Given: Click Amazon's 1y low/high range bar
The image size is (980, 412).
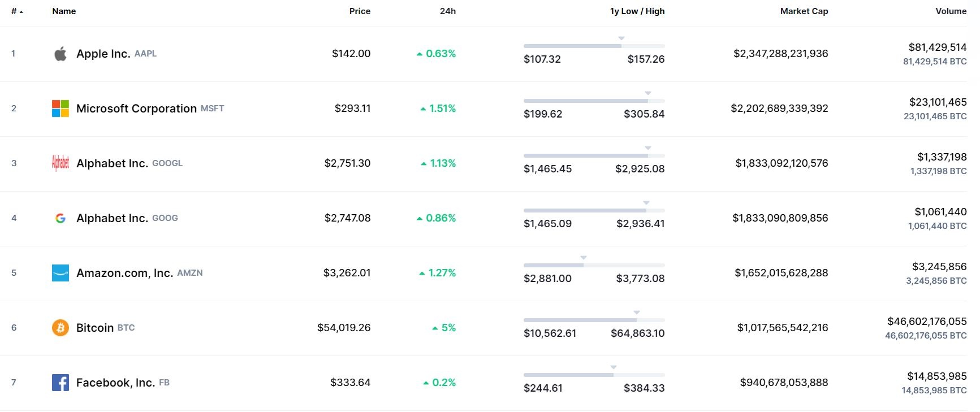Looking at the screenshot, I should click(x=594, y=266).
